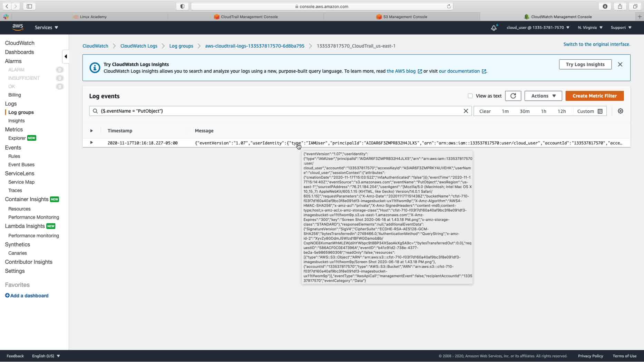
Task: Click the AWS logo home icon
Action: (18, 27)
